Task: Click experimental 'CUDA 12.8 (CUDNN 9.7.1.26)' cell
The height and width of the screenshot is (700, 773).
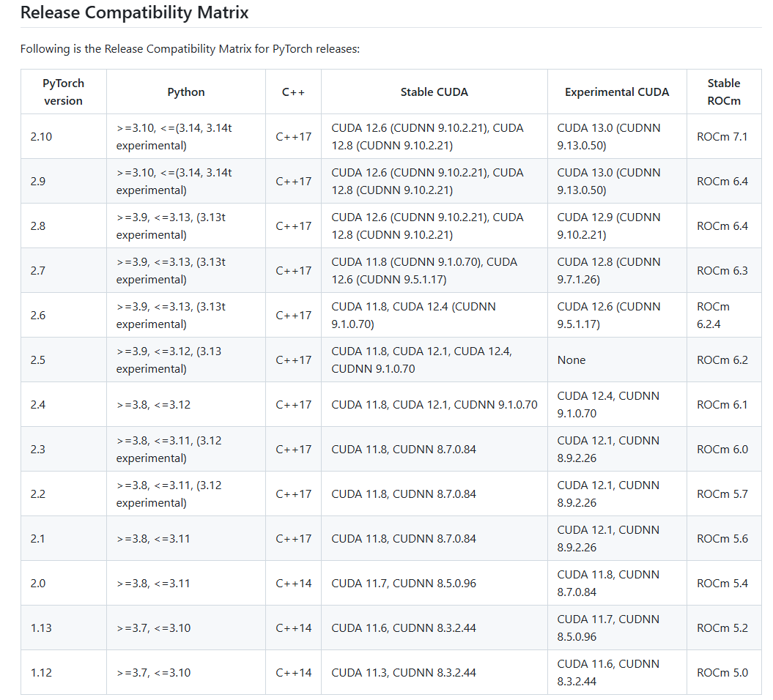Action: click(x=617, y=270)
